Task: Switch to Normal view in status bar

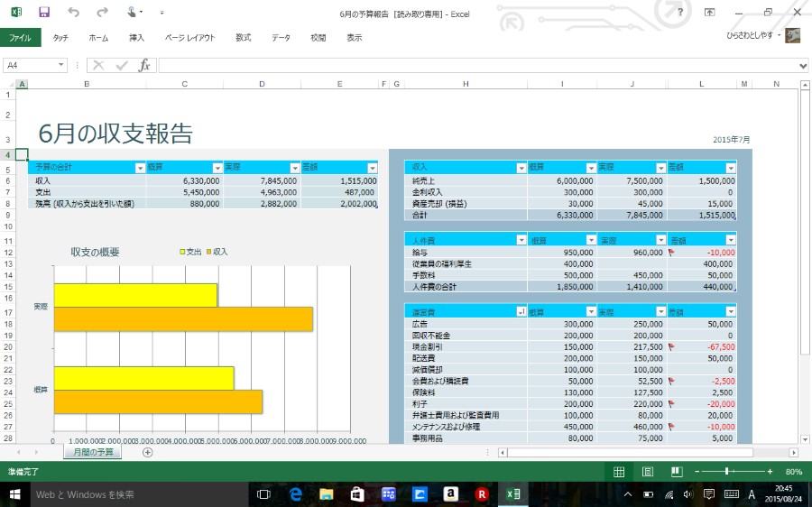Action: [x=619, y=472]
